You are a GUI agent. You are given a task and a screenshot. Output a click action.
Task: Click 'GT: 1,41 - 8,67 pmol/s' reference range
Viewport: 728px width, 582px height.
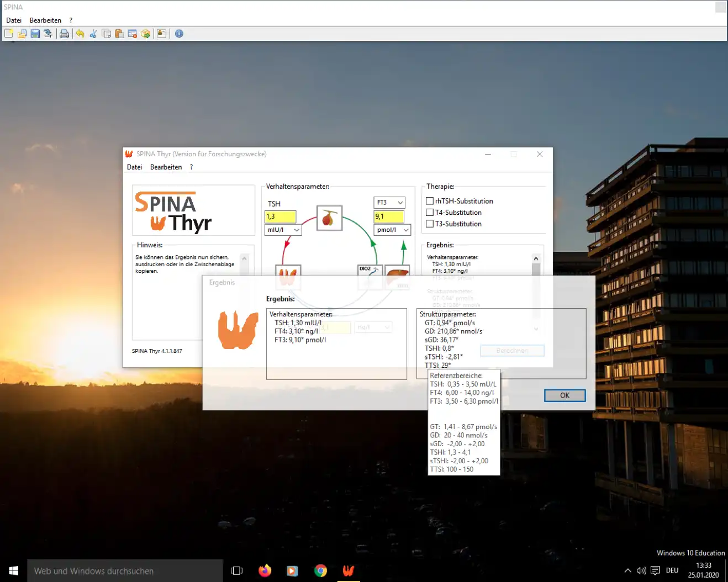click(463, 427)
